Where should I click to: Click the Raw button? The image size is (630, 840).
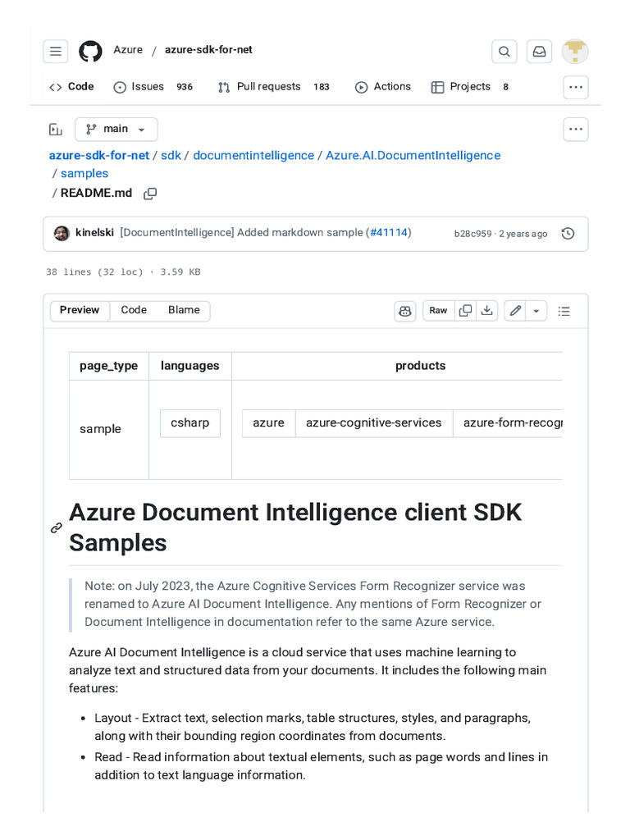[x=438, y=311]
